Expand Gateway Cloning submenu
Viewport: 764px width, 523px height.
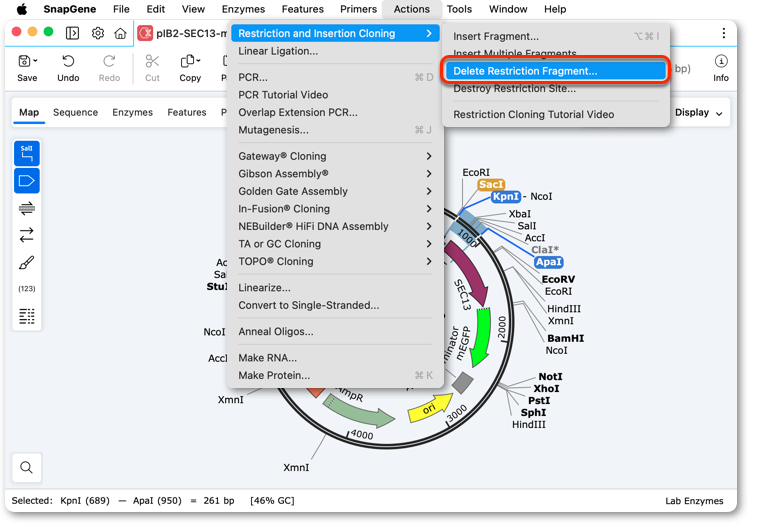coord(335,156)
